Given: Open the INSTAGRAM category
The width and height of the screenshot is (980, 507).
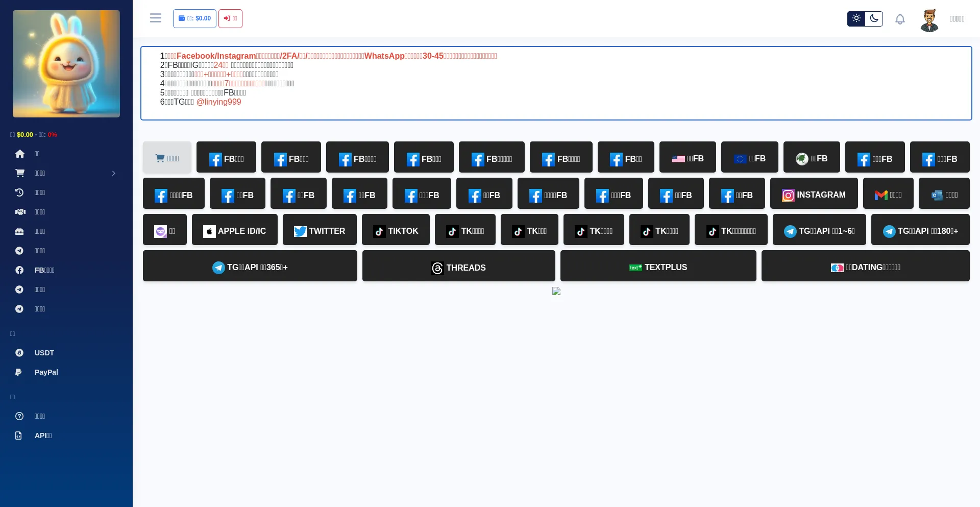Looking at the screenshot, I should coord(814,195).
